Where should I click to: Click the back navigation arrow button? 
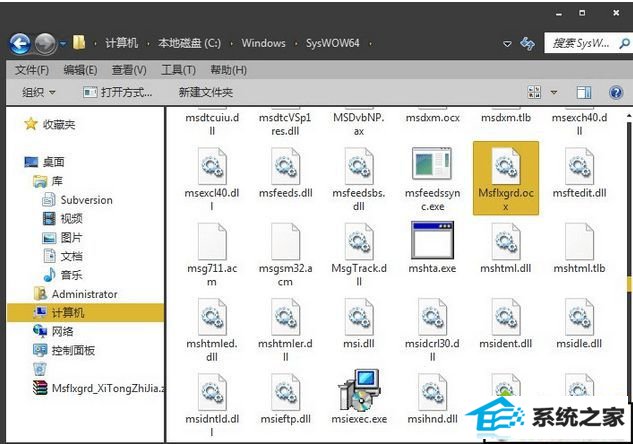coord(20,43)
